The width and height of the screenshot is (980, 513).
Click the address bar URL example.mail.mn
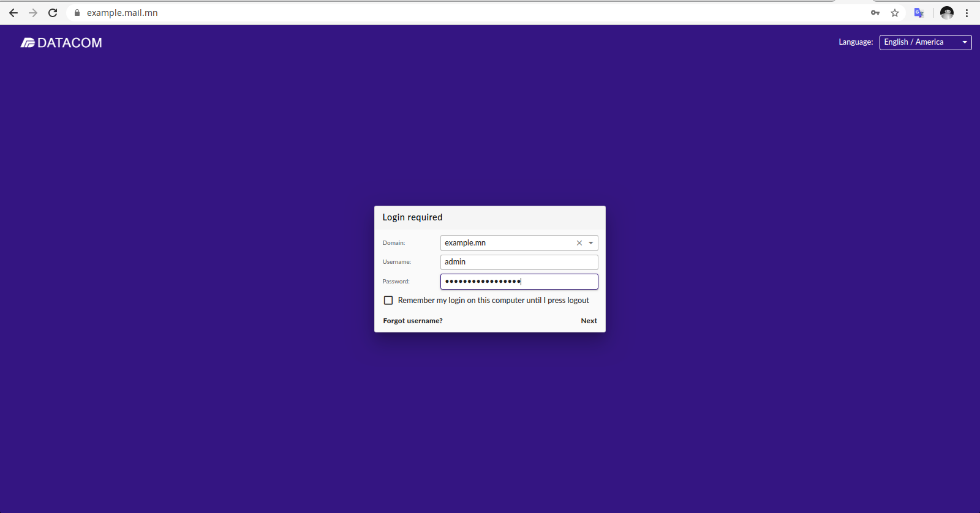pos(123,13)
